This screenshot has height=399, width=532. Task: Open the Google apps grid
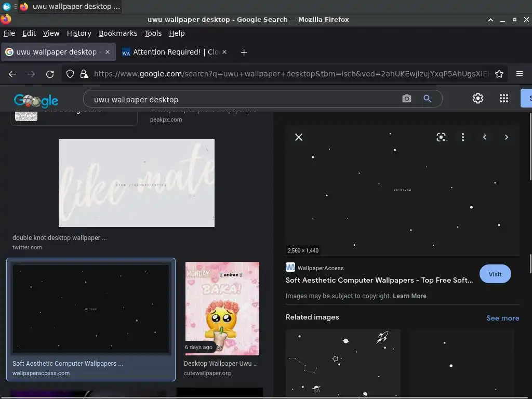pyautogui.click(x=504, y=98)
